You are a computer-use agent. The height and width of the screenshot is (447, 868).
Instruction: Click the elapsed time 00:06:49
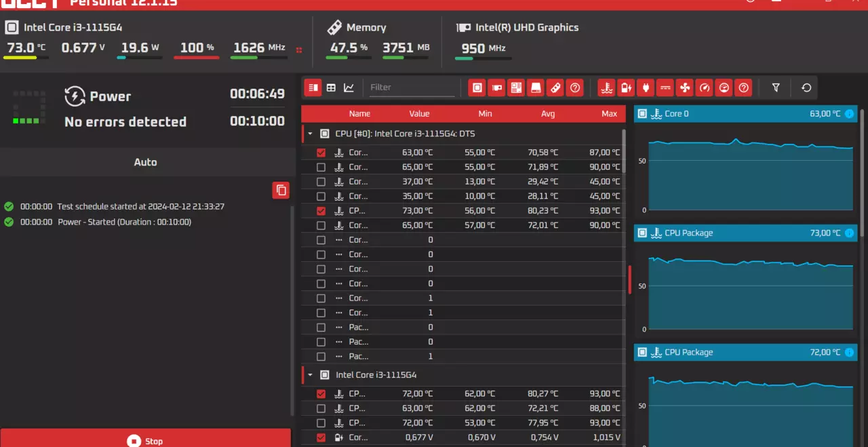coord(257,94)
